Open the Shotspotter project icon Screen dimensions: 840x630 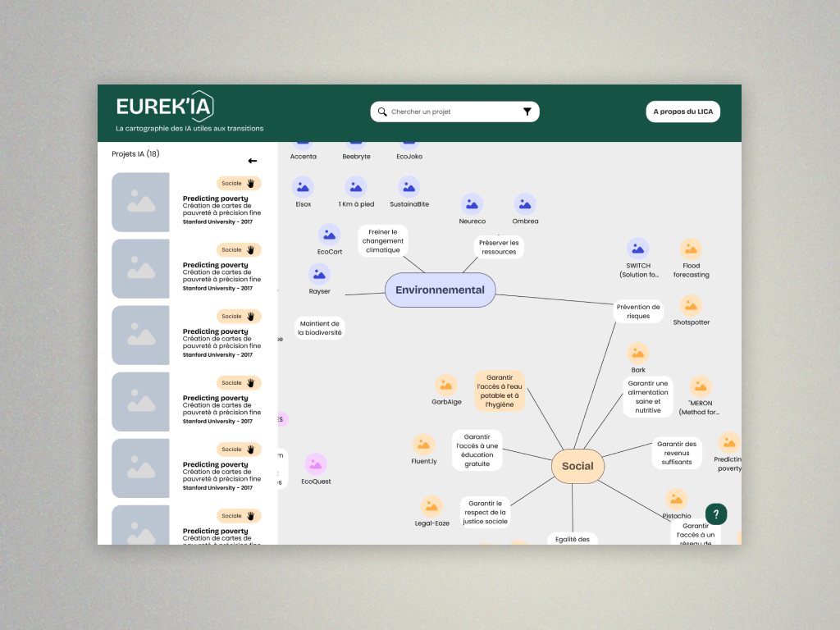[691, 305]
